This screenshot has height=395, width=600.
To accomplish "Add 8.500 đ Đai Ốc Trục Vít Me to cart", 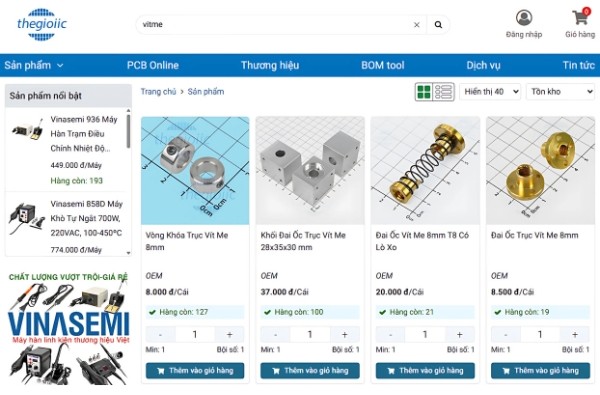I will (540, 371).
